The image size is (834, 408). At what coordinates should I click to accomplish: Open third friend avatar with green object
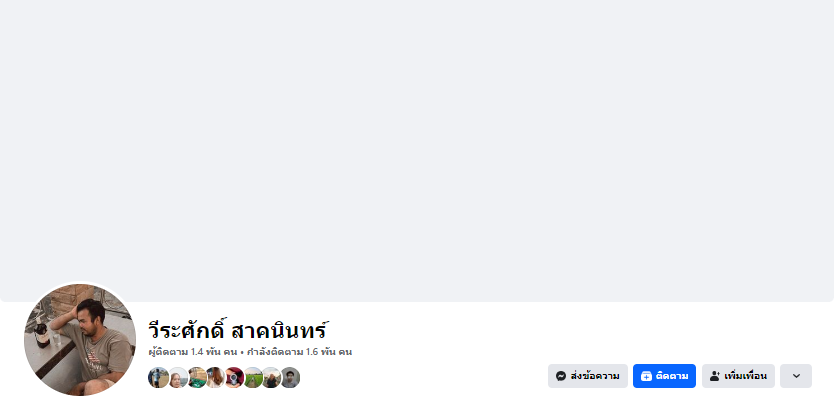point(197,378)
